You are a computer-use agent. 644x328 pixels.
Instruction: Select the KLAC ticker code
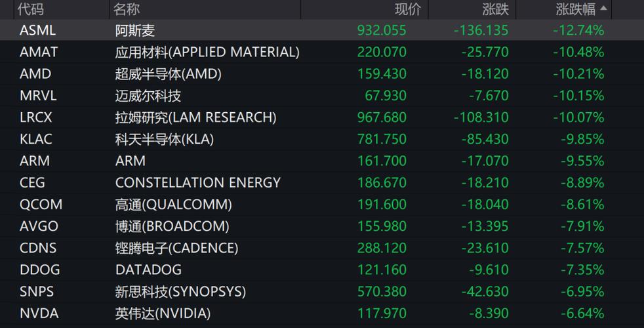(x=35, y=139)
